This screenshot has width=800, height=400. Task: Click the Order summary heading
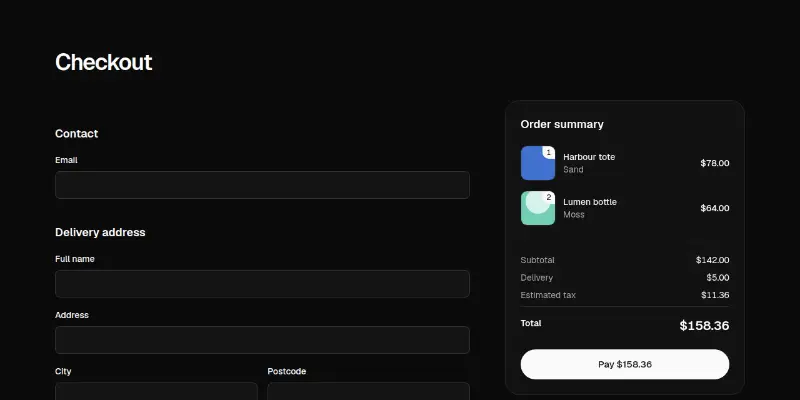[562, 124]
